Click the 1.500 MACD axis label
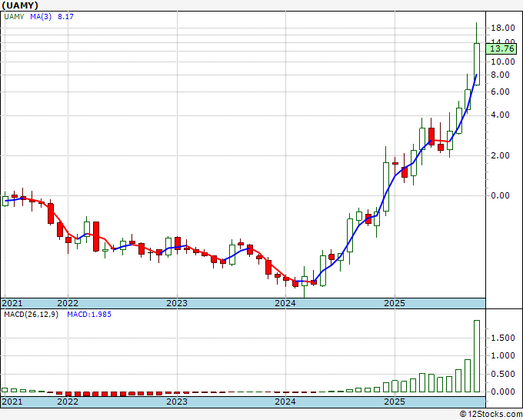 point(503,338)
